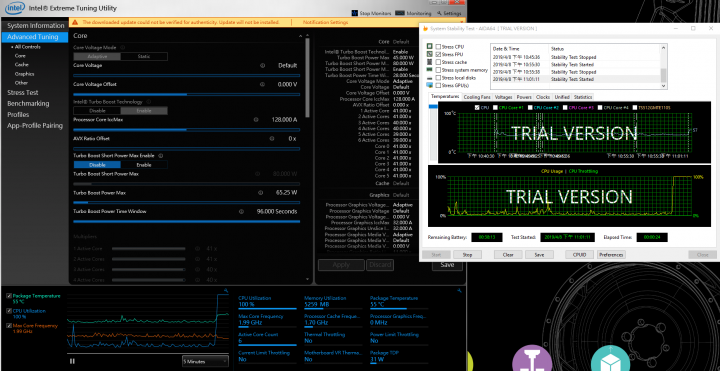720x371 pixels.
Task: Open the Monitoring view in XTU
Action: [413, 13]
